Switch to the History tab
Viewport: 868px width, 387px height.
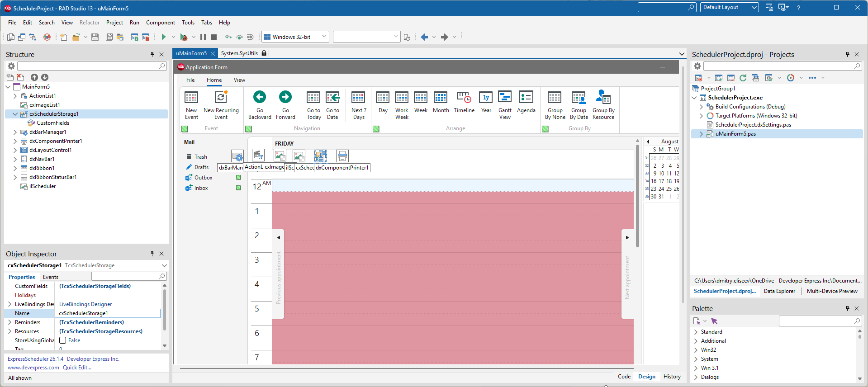click(x=672, y=377)
